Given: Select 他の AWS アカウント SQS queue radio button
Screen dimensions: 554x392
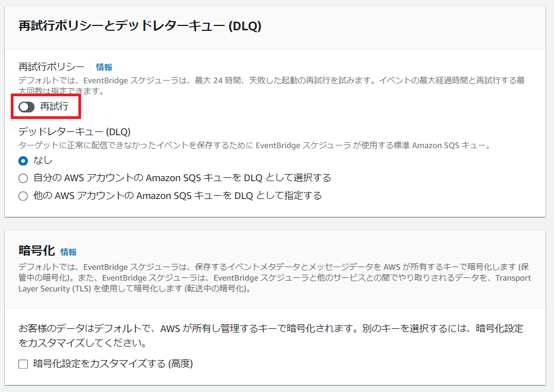Looking at the screenshot, I should click(23, 196).
